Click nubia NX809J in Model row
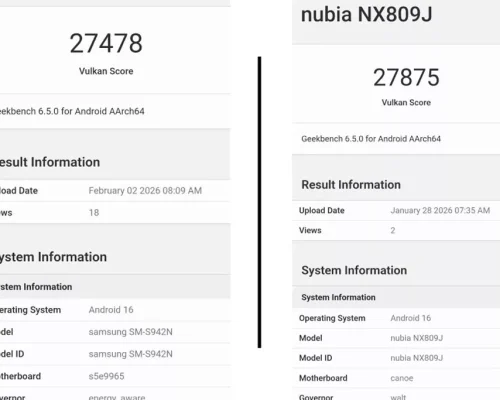Image resolution: width=500 pixels, height=400 pixels. pos(417,338)
